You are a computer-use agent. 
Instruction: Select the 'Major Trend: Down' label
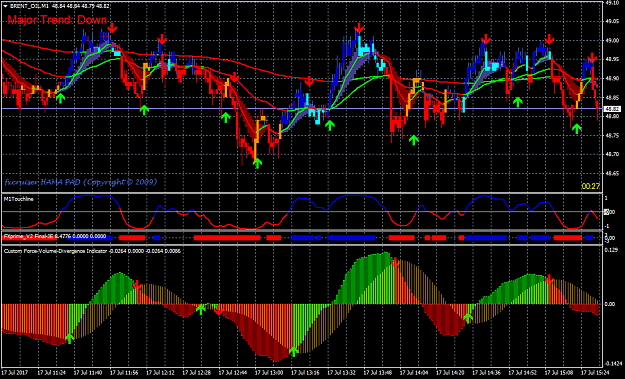[57, 20]
